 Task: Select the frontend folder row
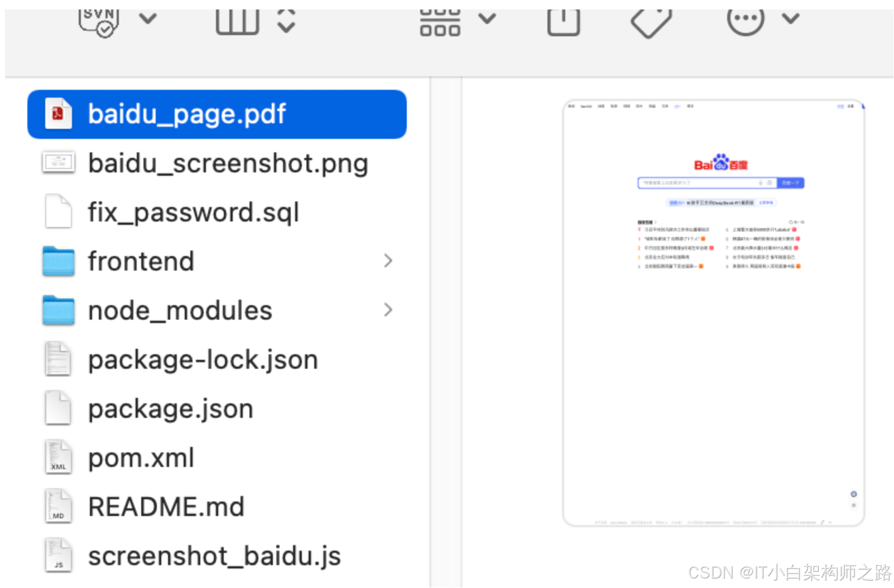217,261
